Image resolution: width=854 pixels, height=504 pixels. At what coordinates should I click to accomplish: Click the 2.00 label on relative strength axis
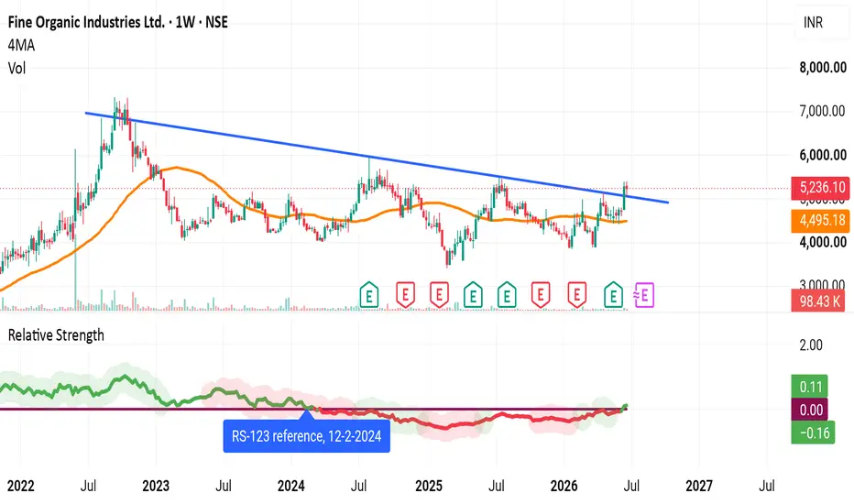coord(811,345)
